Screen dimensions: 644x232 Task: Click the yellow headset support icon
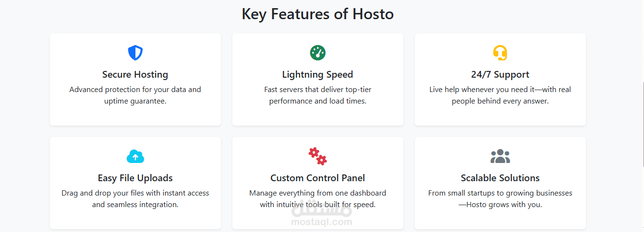point(500,53)
